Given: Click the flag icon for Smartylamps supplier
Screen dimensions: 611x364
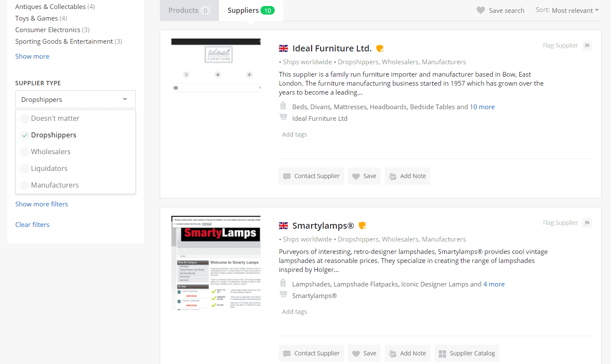Looking at the screenshot, I should (587, 223).
